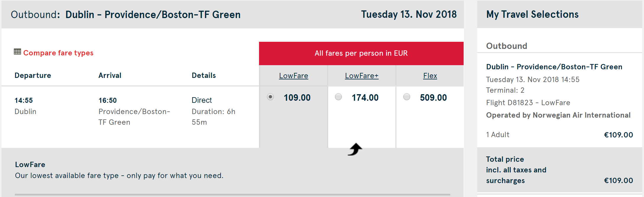Click the 16:50 arrival time
This screenshot has height=197, width=644.
pyautogui.click(x=108, y=100)
